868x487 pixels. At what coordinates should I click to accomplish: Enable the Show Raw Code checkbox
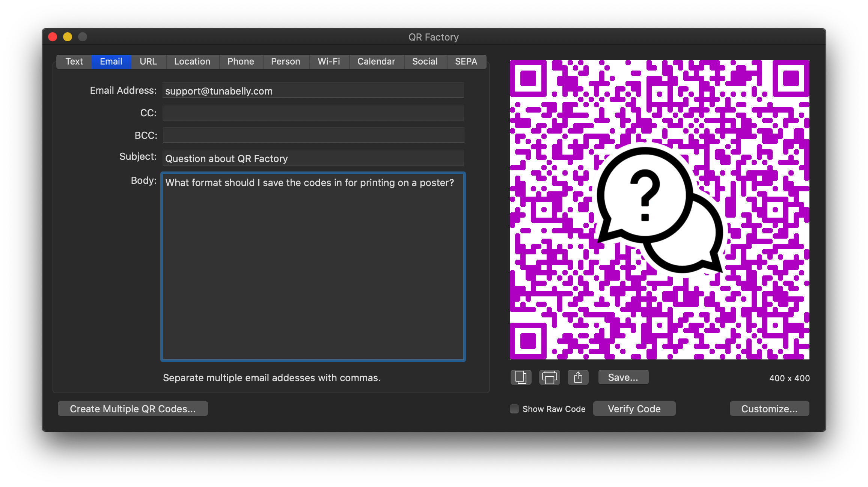(x=514, y=409)
